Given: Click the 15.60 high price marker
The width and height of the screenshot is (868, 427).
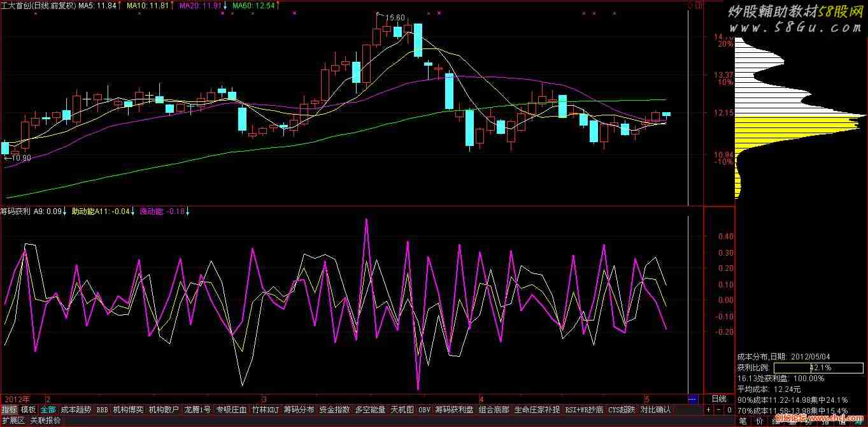Looking at the screenshot, I should [395, 17].
